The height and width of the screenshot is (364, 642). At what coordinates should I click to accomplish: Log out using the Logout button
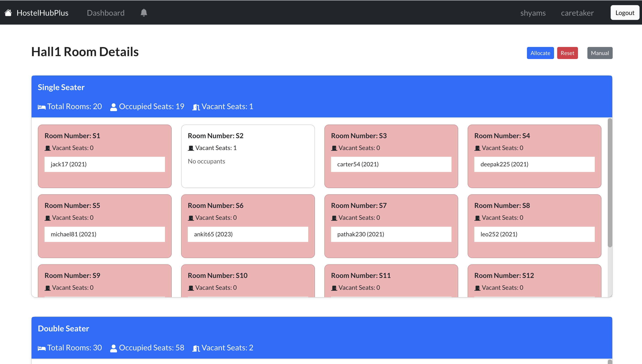click(x=625, y=13)
